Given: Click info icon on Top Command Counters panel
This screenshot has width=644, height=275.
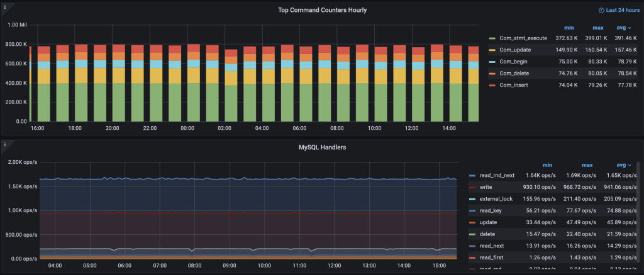Looking at the screenshot, I should 5,8.
